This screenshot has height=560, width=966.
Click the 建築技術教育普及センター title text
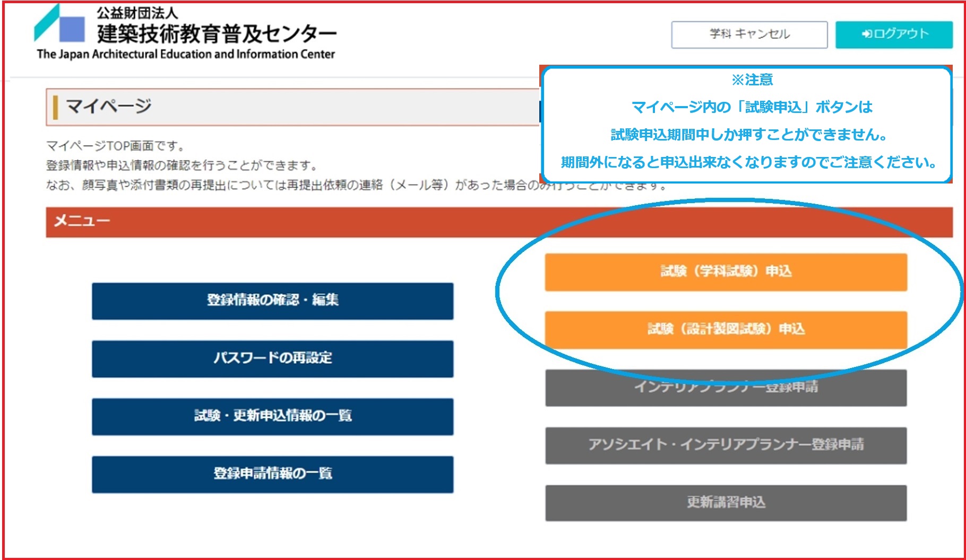pos(217,34)
